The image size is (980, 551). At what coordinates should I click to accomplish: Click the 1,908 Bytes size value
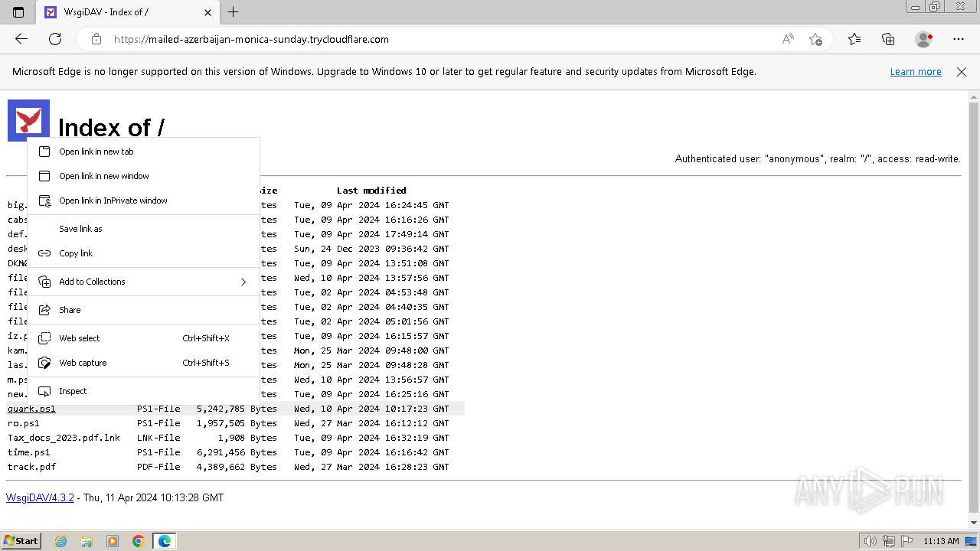coord(247,438)
